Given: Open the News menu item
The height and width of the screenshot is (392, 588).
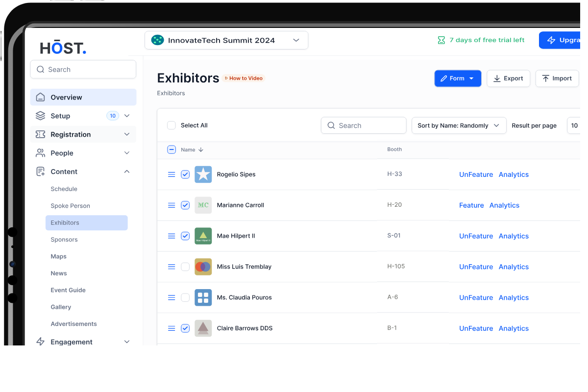Looking at the screenshot, I should (x=59, y=273).
